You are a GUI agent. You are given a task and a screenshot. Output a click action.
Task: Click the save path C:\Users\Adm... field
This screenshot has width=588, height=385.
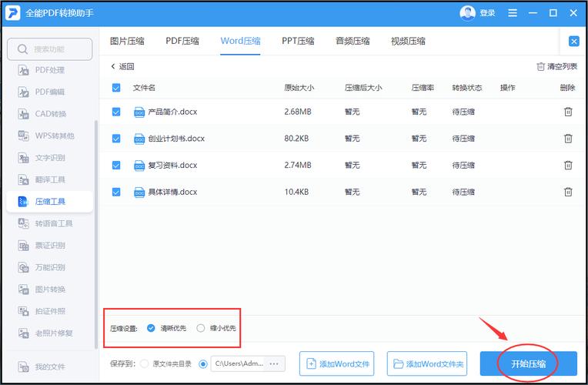tap(239, 363)
